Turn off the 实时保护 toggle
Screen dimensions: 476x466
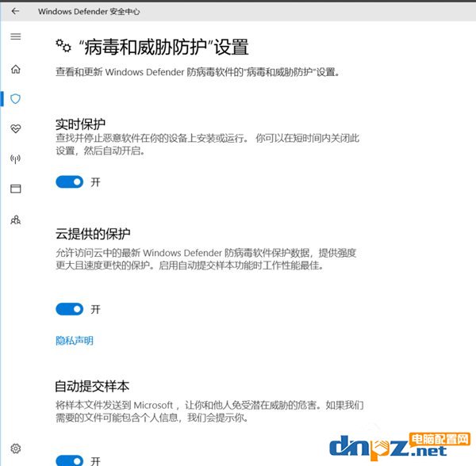70,182
